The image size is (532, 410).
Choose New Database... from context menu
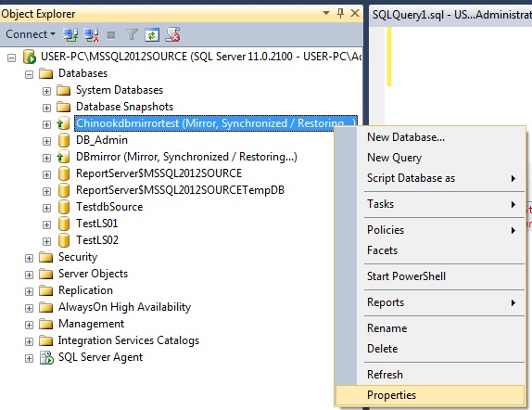429,137
